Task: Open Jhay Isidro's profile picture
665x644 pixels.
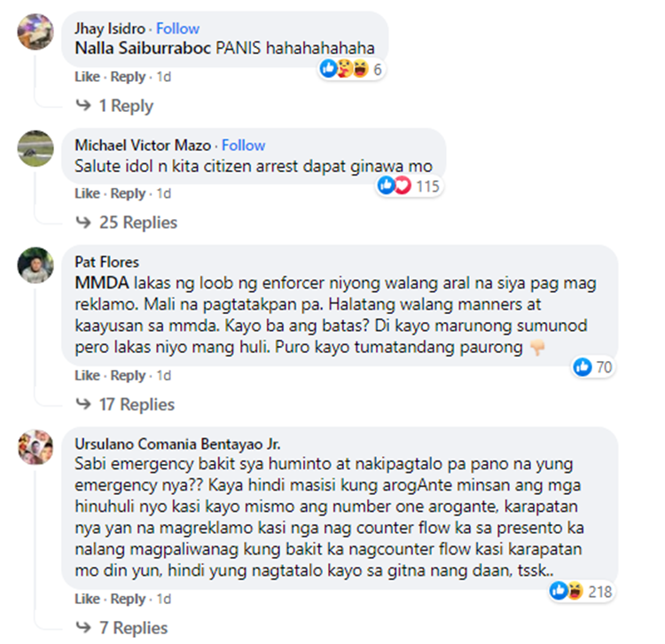Action: click(x=35, y=32)
